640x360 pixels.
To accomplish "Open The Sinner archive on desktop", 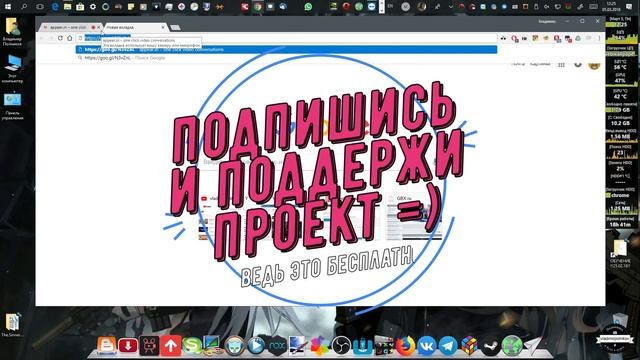I will 12,325.
